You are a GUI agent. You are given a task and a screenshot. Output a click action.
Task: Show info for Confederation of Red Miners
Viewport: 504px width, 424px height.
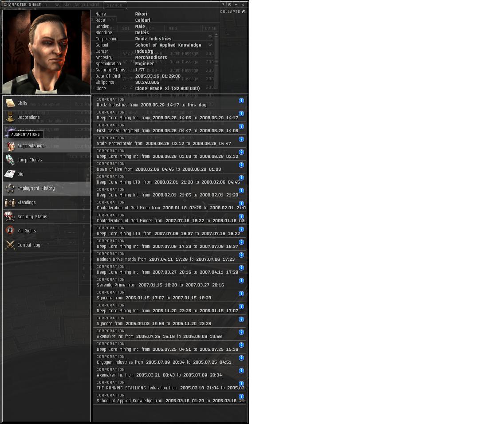pos(241,216)
